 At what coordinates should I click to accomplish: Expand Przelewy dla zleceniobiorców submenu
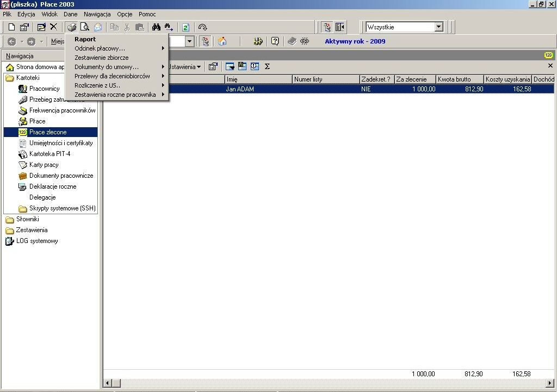click(x=117, y=76)
